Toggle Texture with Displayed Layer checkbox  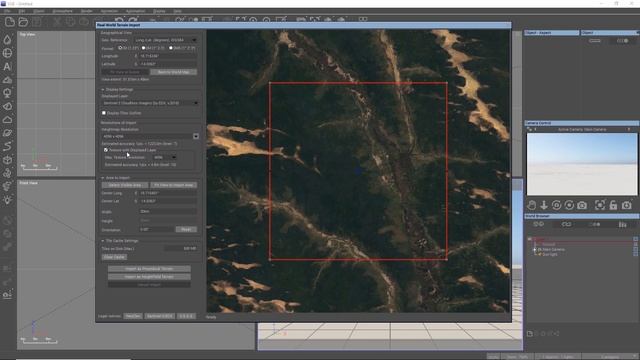pyautogui.click(x=106, y=150)
